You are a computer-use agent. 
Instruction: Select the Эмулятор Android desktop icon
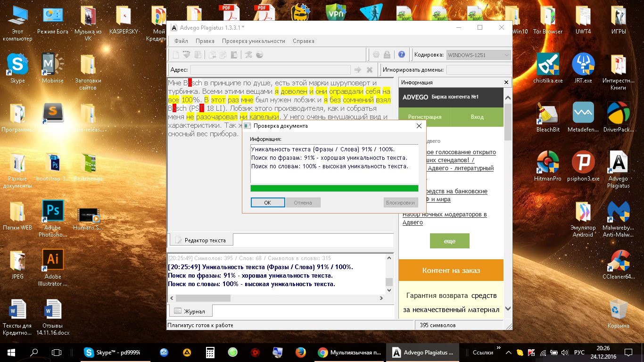[x=583, y=219]
